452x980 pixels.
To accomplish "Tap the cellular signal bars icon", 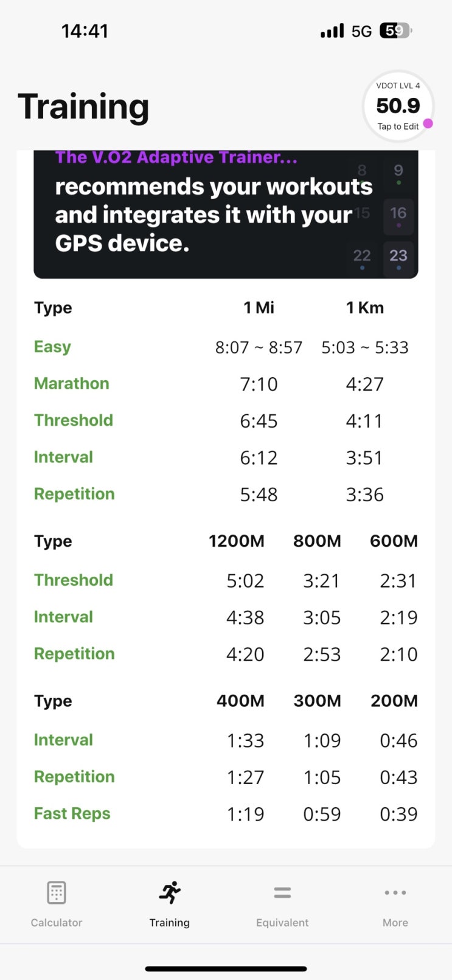I will 332,30.
